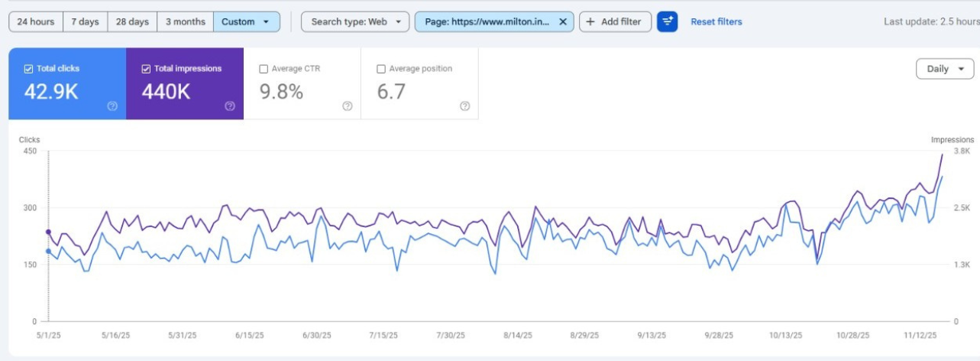Uncheck the Total clicks checkbox
The height and width of the screenshot is (361, 980).
29,69
